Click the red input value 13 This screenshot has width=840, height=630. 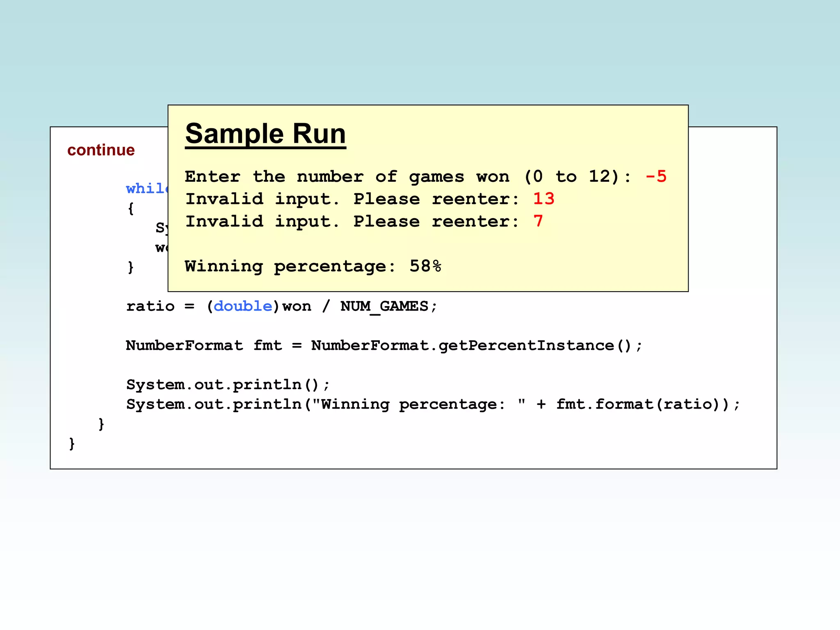(544, 199)
